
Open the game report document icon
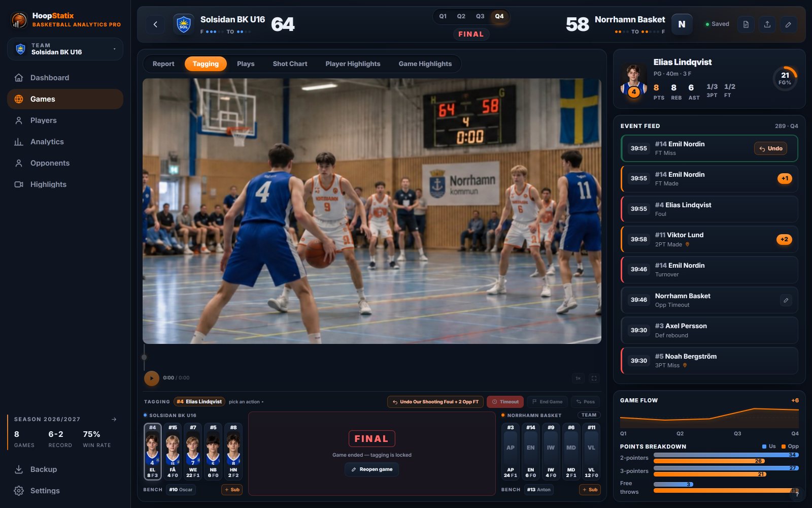746,24
